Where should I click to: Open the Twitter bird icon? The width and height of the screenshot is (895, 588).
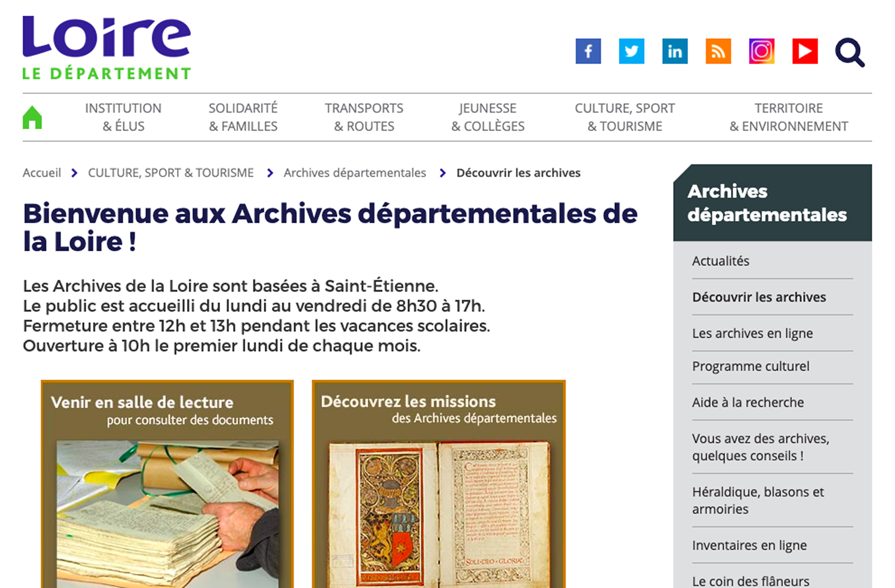click(631, 51)
